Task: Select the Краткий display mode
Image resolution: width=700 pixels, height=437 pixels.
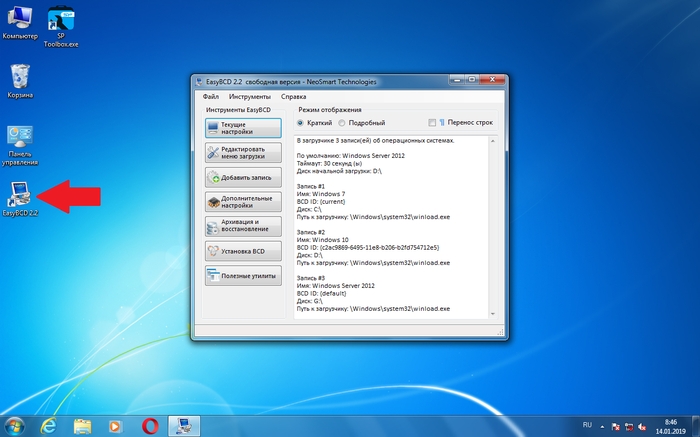Action: tap(300, 123)
